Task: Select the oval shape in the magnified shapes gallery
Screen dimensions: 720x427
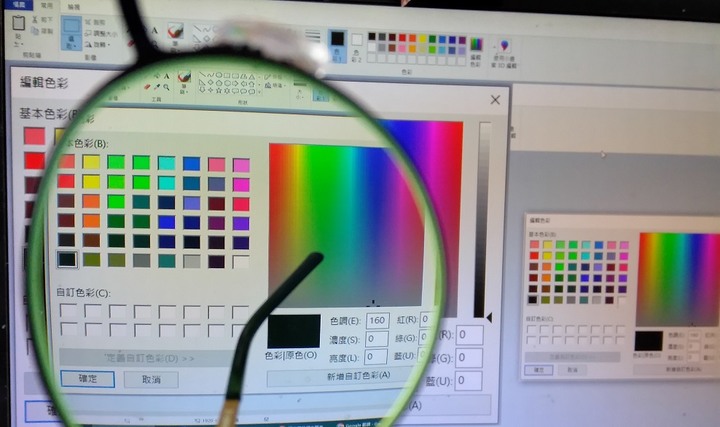Action: (219, 75)
